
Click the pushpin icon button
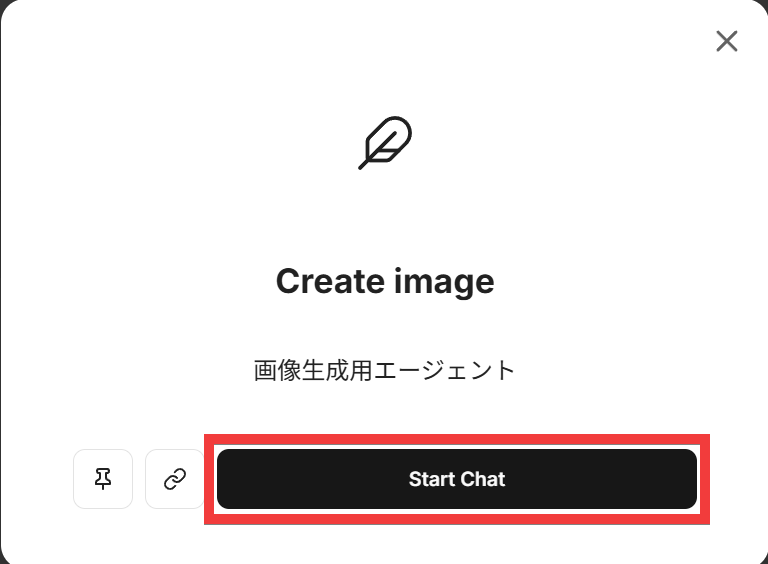tap(103, 479)
